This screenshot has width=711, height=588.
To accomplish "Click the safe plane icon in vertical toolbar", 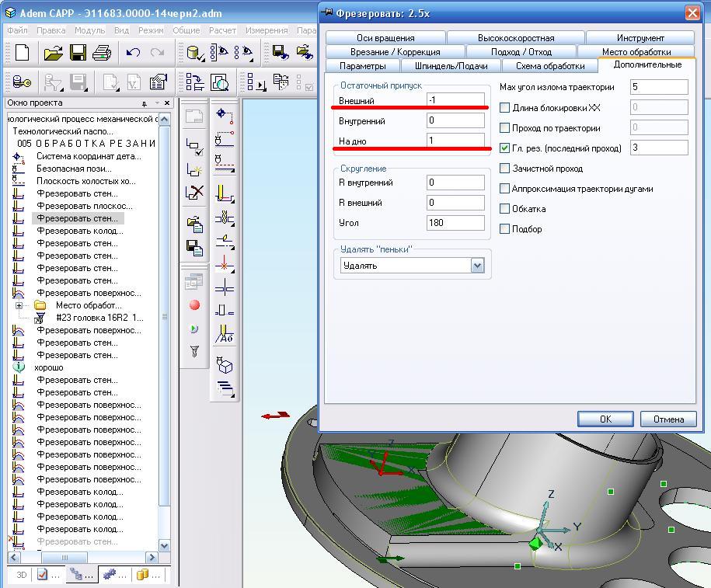I will [x=225, y=163].
